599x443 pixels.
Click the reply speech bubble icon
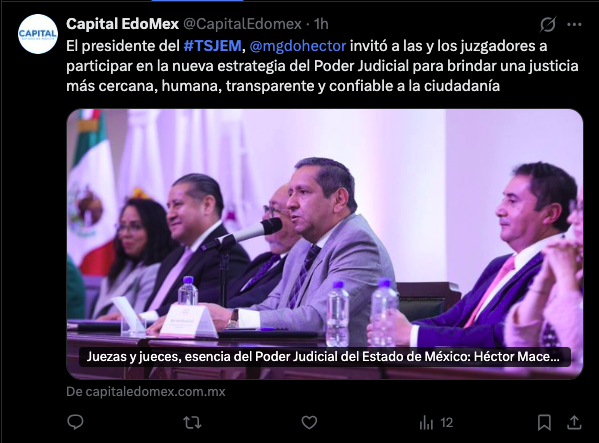pos(75,422)
